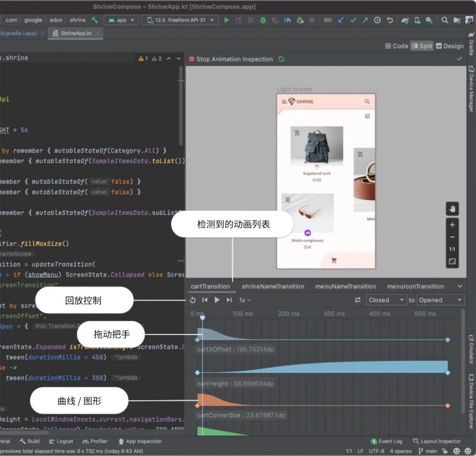Toggle Split view mode
This screenshot has width=476, height=456.
pos(422,46)
